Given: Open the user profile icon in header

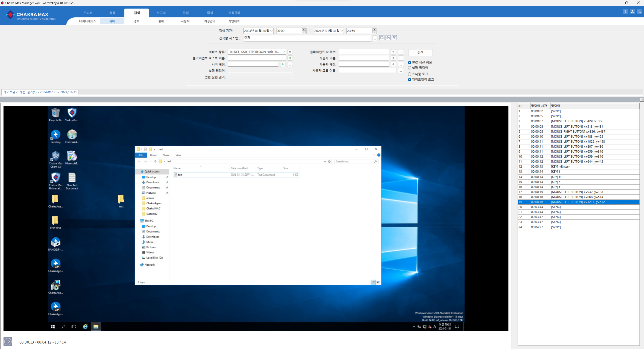Looking at the screenshot, I should (632, 12).
